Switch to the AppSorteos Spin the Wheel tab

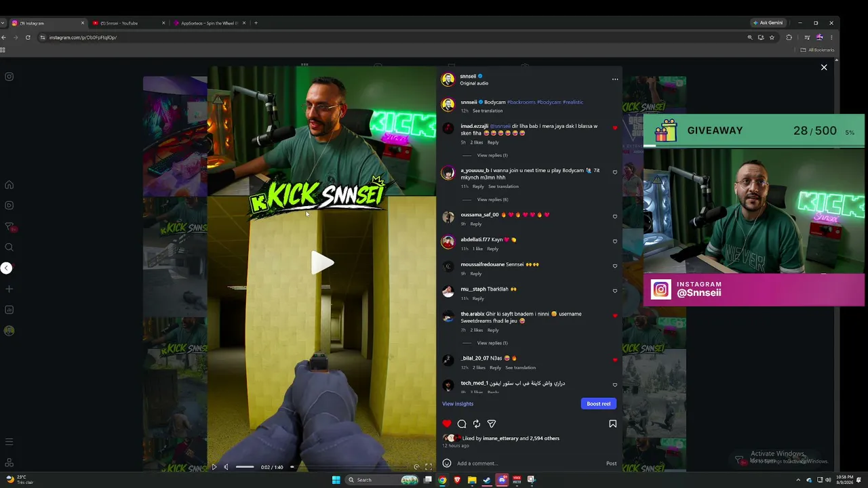[x=210, y=23]
